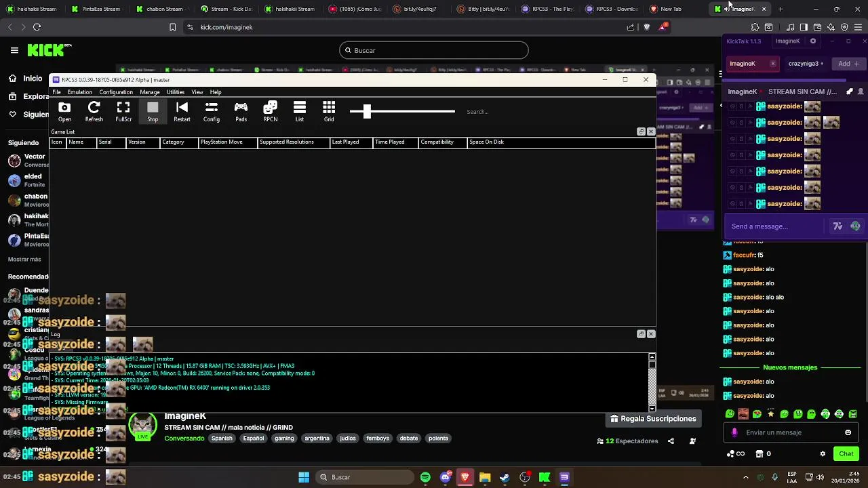Send message with green Chat button
Viewport: 868px width, 488px height.
coord(846,454)
